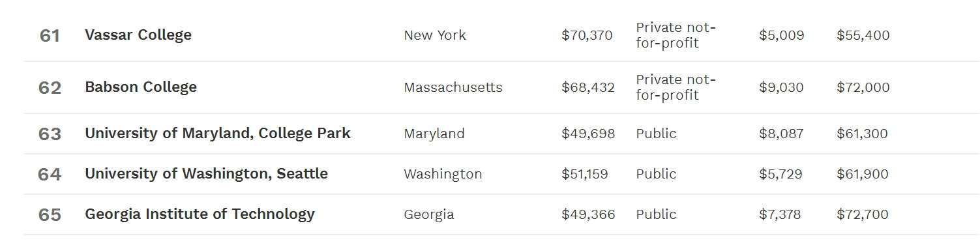Click the Massachusetts state cell
Screen dimensions: 980x245
[x=453, y=87]
